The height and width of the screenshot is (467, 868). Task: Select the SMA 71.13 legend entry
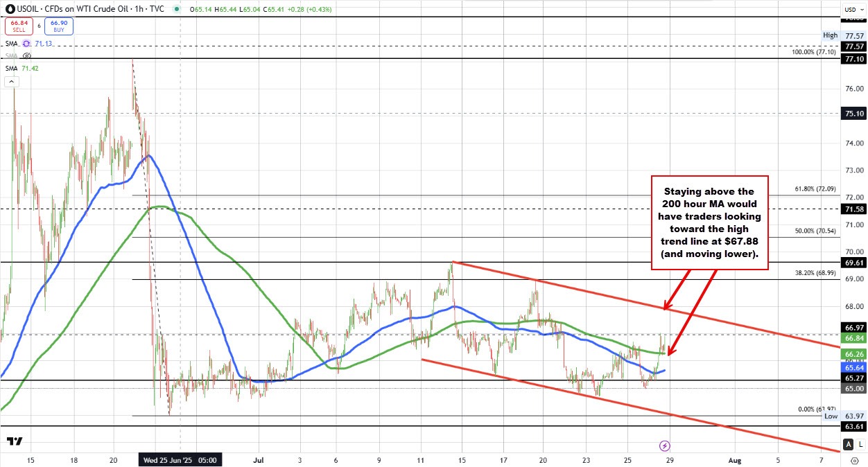[x=28, y=43]
